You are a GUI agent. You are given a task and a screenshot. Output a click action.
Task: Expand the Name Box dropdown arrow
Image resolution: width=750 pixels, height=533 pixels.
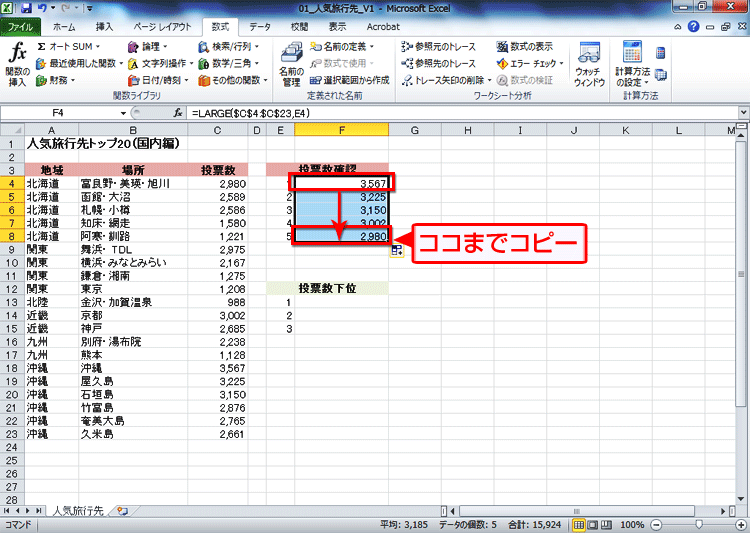(x=123, y=113)
